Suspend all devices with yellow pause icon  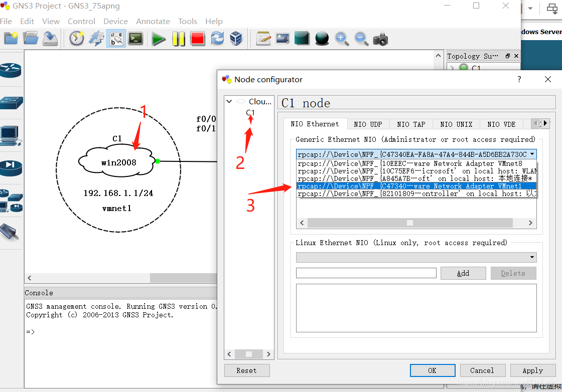(178, 39)
